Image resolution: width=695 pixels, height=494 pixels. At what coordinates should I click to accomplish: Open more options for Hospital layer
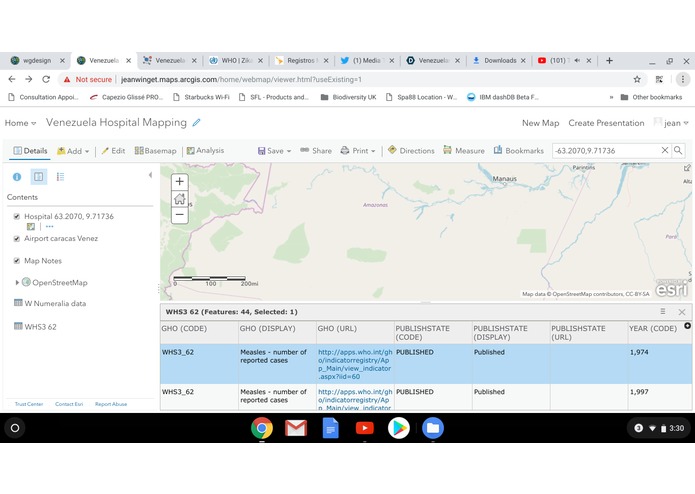(x=49, y=226)
